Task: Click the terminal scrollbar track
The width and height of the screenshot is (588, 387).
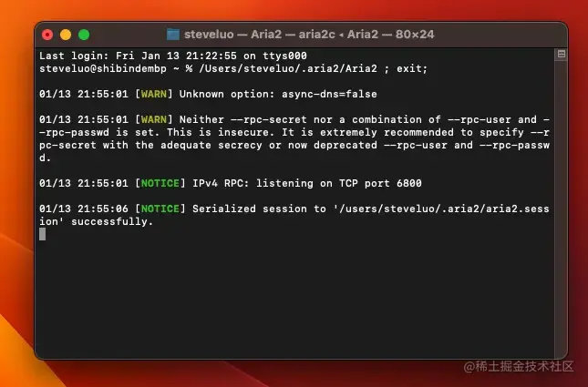Action: point(561,206)
